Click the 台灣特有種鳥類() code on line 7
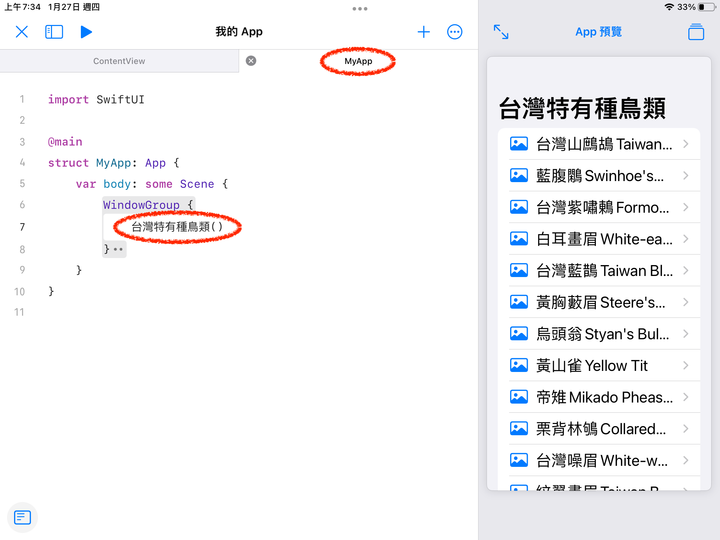The width and height of the screenshot is (720, 540). [177, 227]
